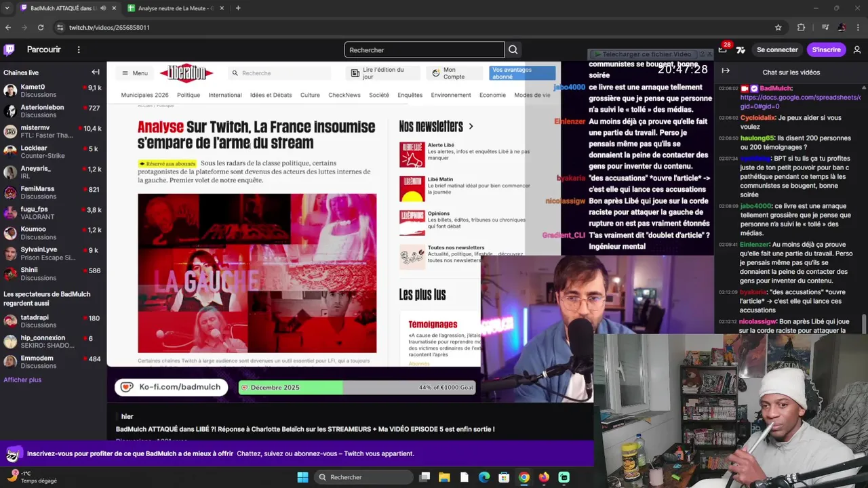
Task: Open the Parcourir browse link
Action: point(43,49)
